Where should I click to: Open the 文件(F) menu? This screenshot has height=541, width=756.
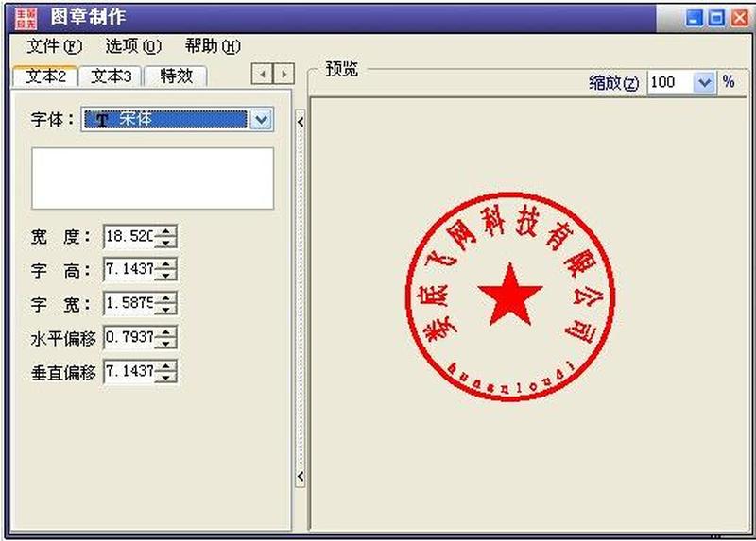[54, 46]
